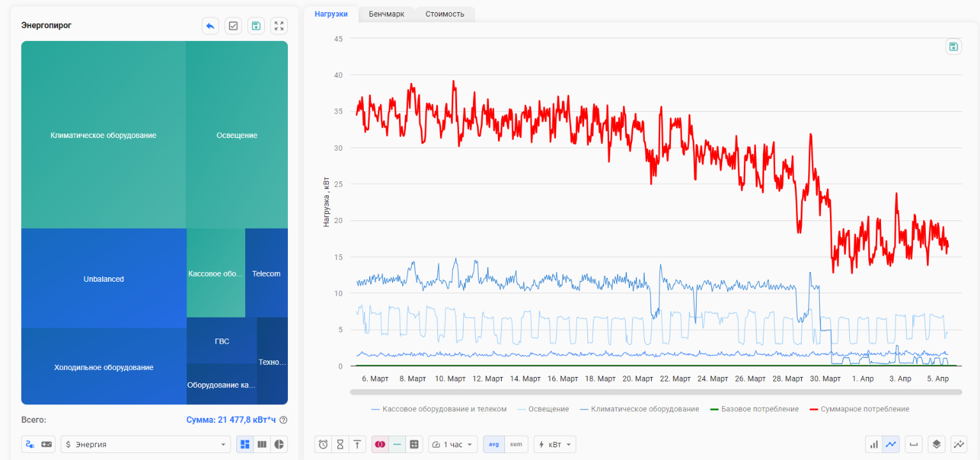Click the layers stack icon
Screen dimensions: 980x460
[936, 444]
